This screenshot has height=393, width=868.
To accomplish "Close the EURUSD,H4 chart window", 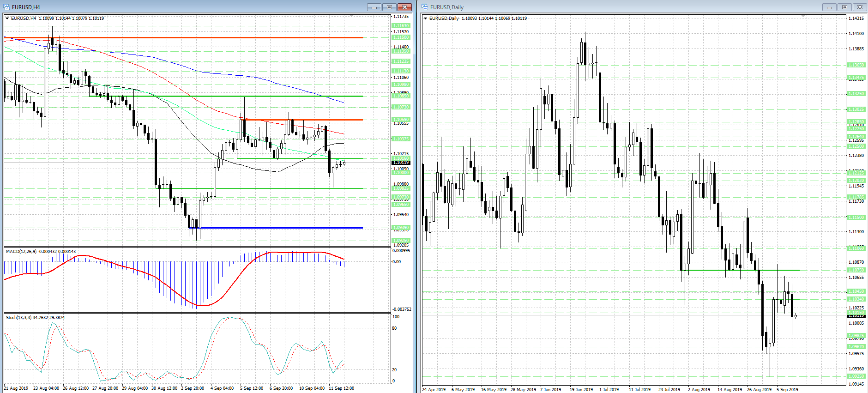I will tap(404, 7).
